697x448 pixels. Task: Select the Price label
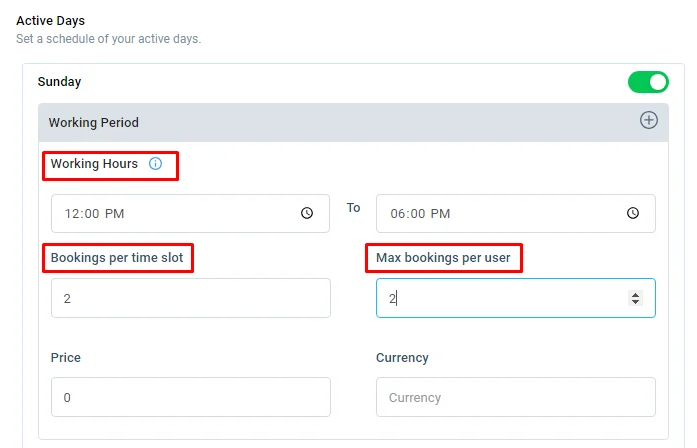(66, 358)
